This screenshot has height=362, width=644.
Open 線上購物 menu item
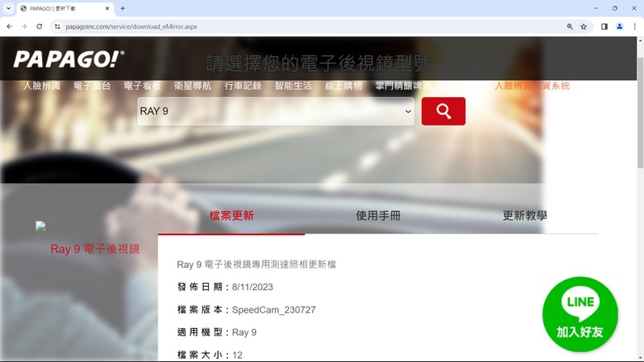coord(343,86)
